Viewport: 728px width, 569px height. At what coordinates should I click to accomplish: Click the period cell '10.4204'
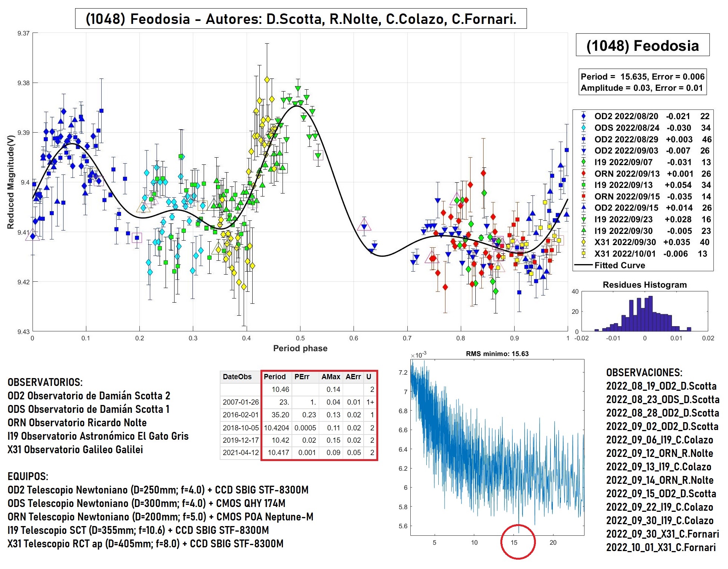coord(276,428)
